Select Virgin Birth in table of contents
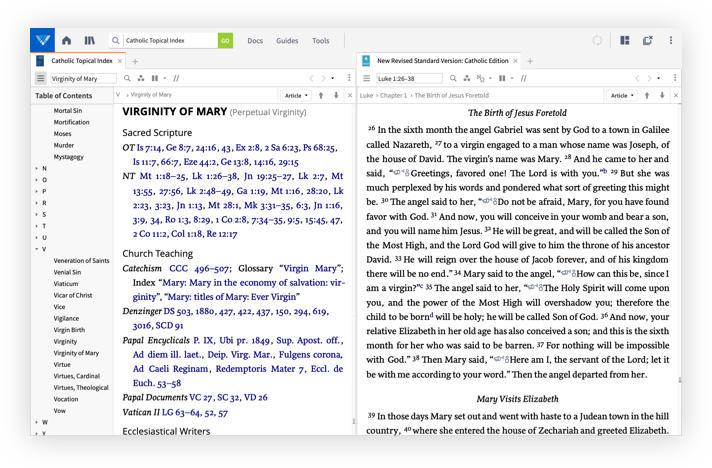 (x=69, y=330)
